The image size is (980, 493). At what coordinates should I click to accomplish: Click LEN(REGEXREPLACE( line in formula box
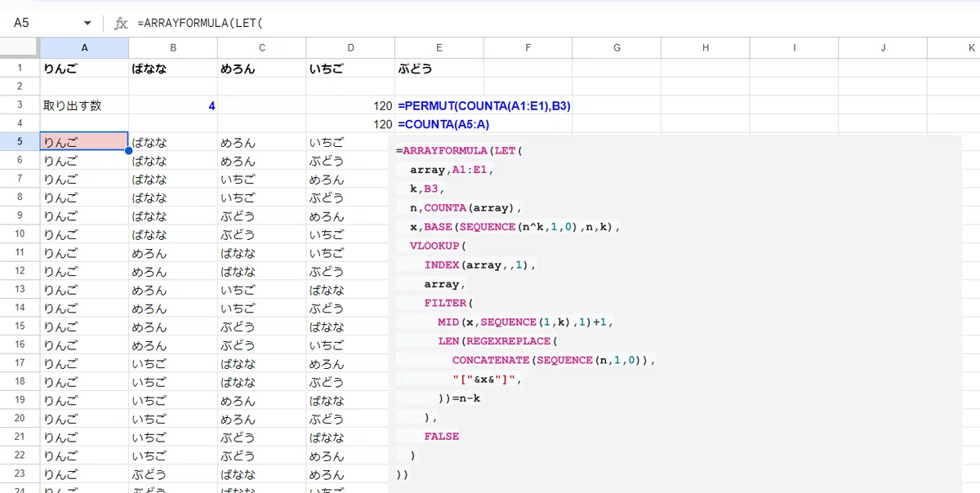497,340
